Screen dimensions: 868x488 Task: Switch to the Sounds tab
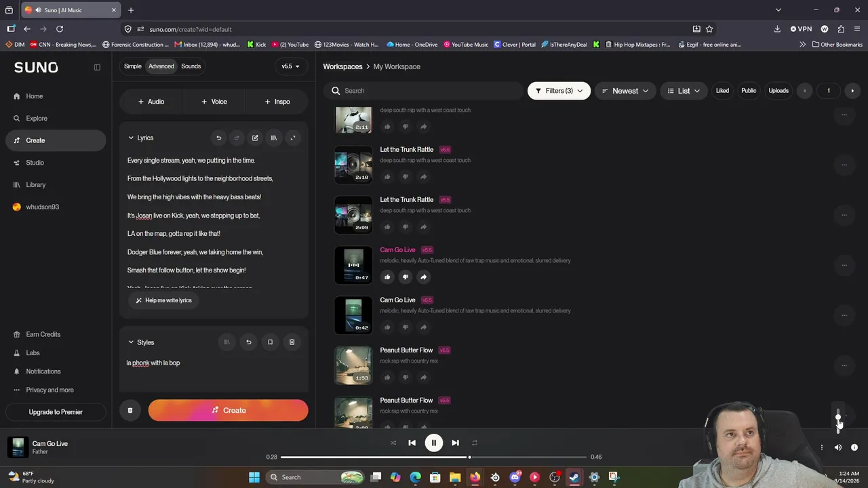pos(191,66)
